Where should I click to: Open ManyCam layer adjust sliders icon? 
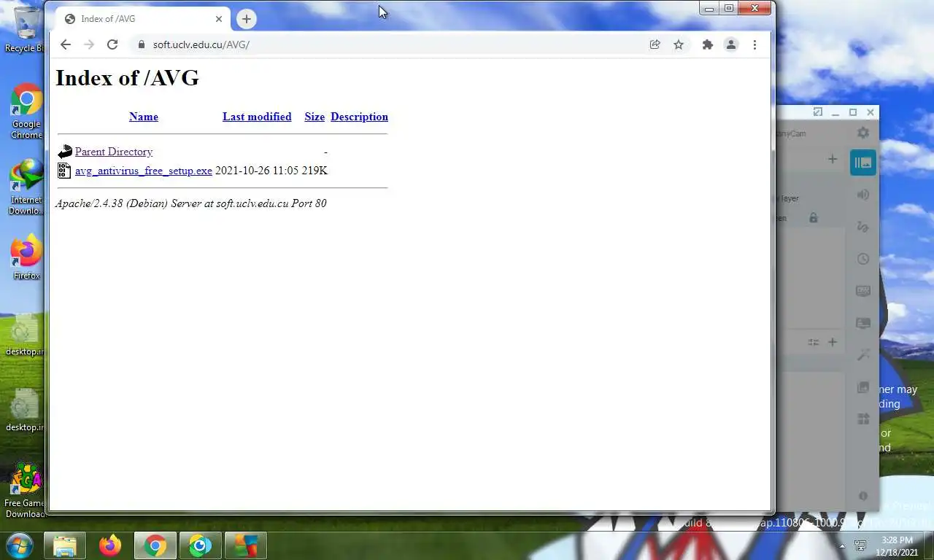[x=814, y=342]
